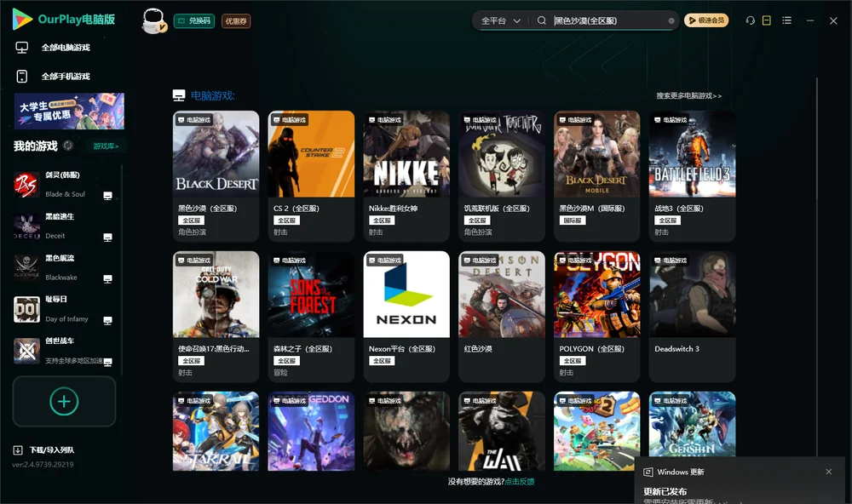Open the Armageddon game card
Screen dimensions: 852x504
[x=311, y=432]
